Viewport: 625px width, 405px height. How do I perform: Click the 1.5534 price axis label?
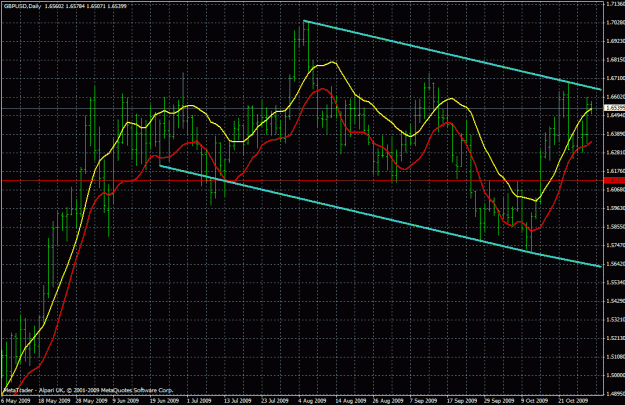pyautogui.click(x=615, y=283)
